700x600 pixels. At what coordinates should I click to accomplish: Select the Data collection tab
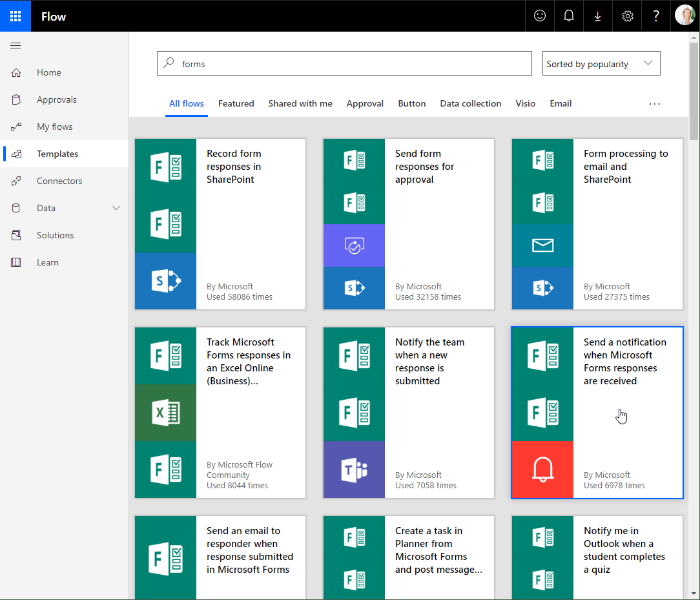tap(470, 103)
